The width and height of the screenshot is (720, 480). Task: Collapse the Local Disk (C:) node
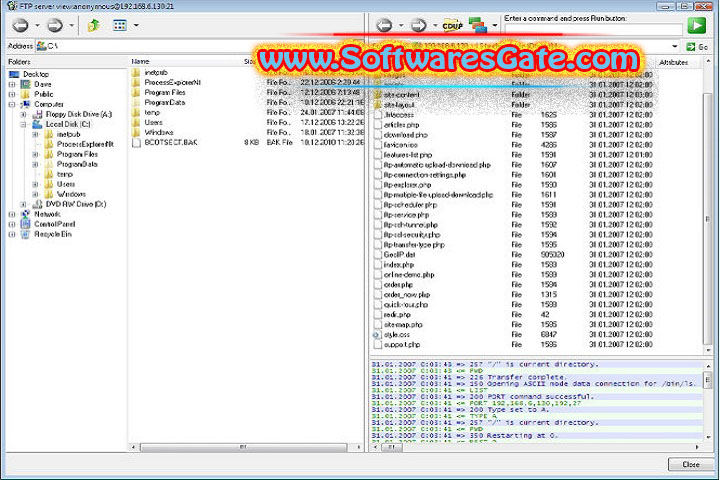(23, 124)
